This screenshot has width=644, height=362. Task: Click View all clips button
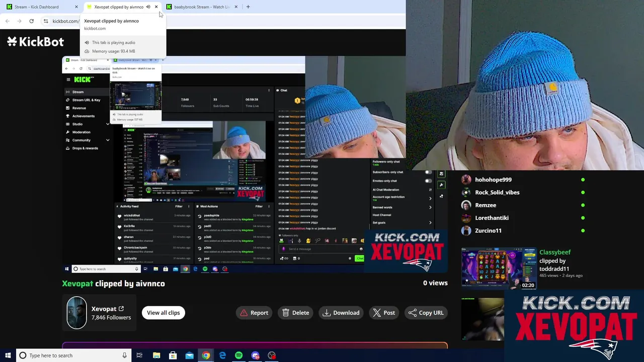pyautogui.click(x=164, y=313)
